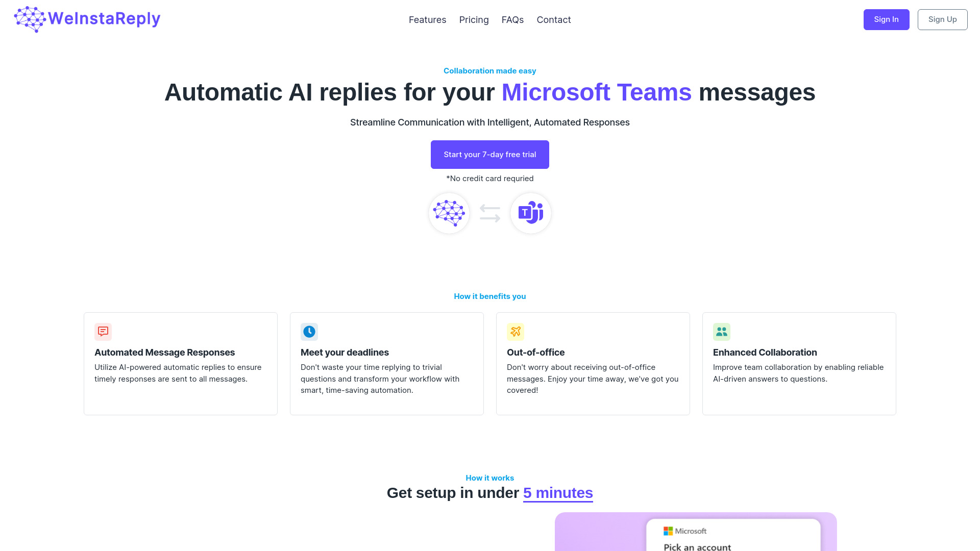Click the Out-of-office settings icon
The height and width of the screenshot is (551, 980).
pos(516,331)
